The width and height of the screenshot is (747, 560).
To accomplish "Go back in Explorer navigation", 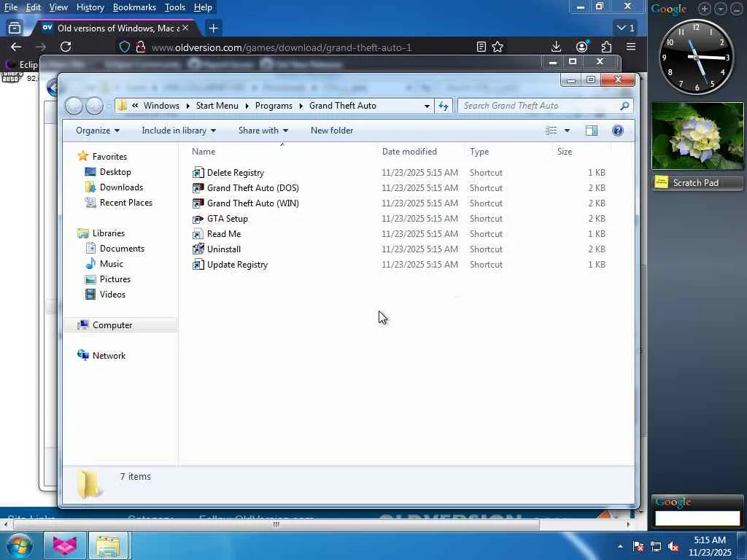I will pos(74,106).
